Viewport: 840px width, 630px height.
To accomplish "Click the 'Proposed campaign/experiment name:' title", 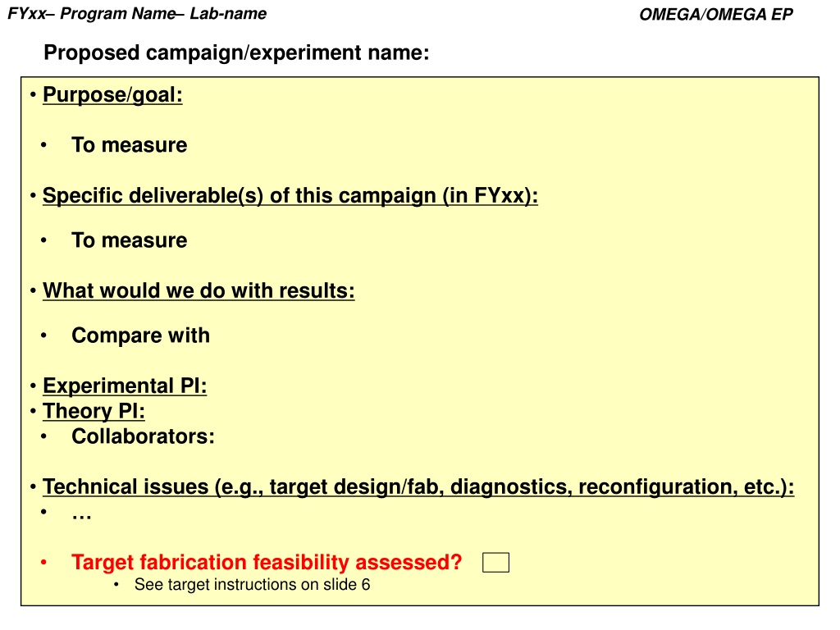I will click(x=236, y=52).
